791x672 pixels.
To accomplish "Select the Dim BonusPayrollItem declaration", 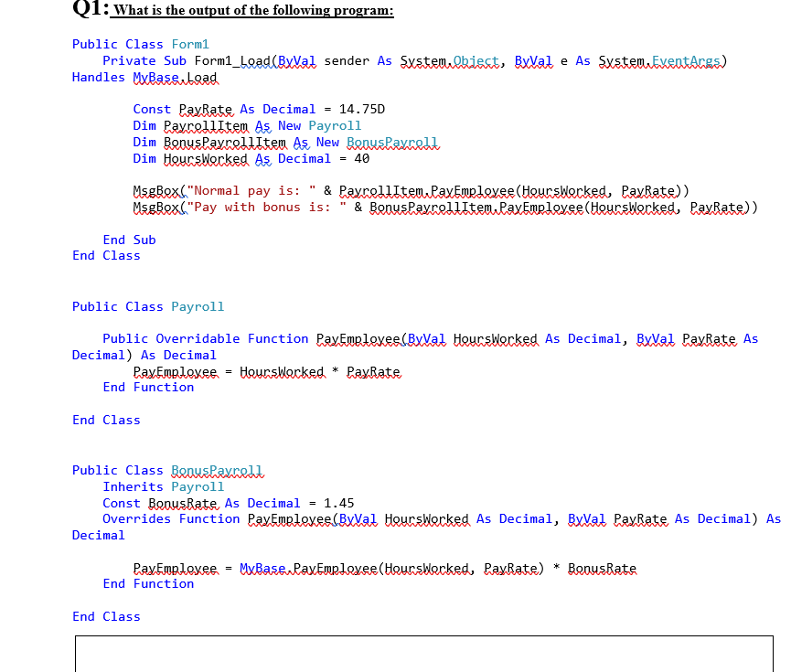I will [283, 142].
